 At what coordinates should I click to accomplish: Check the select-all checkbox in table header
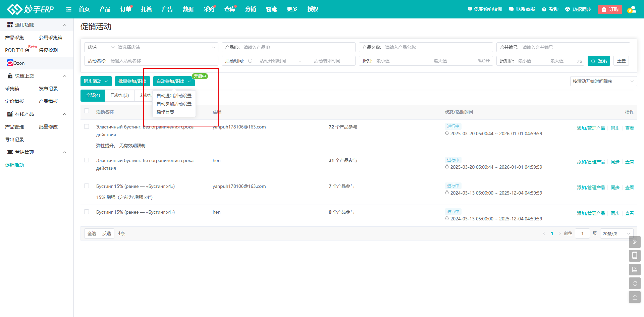click(87, 111)
